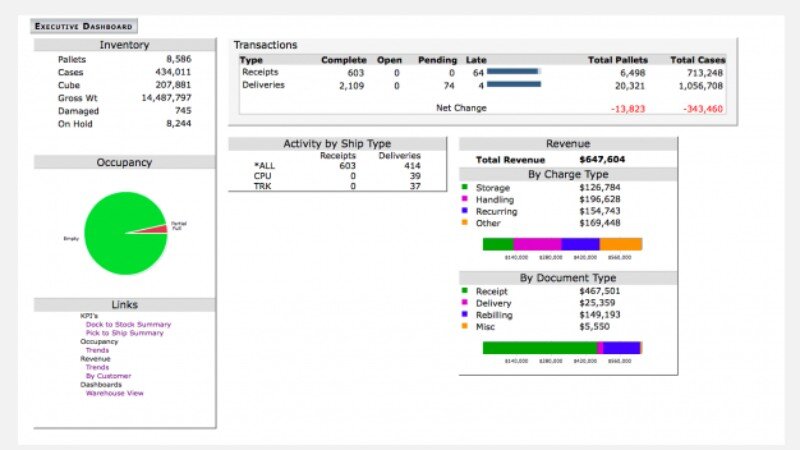Click the orange Misc legend square
Image resolution: width=800 pixels, height=450 pixels.
pyautogui.click(x=465, y=327)
